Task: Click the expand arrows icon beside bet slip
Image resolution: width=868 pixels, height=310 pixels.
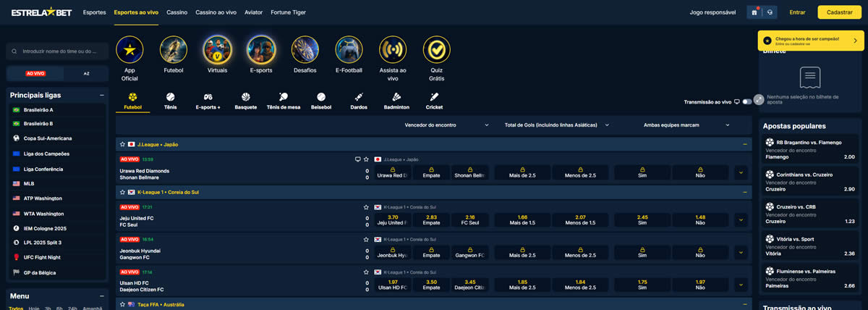Action: point(758,100)
